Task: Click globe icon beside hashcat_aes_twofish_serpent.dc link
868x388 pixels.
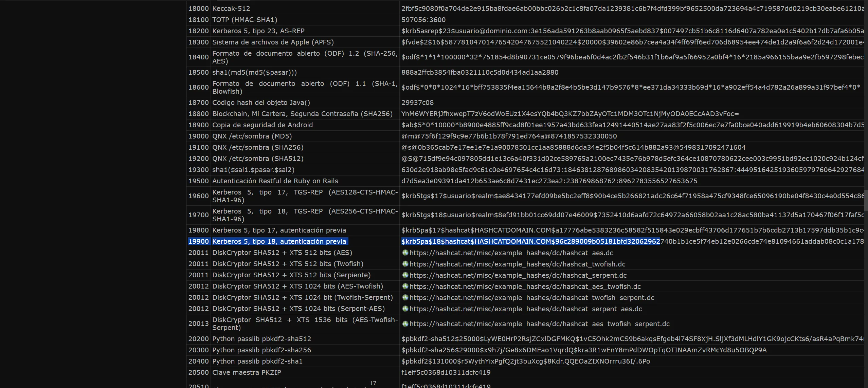Action: click(x=405, y=324)
